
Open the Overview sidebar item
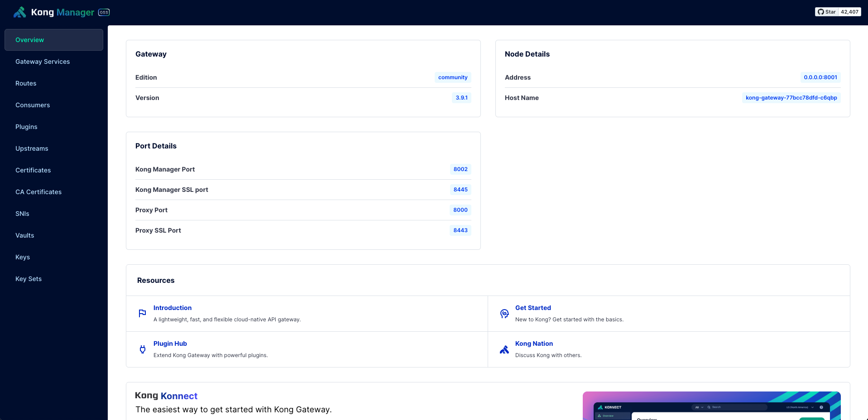coord(54,40)
